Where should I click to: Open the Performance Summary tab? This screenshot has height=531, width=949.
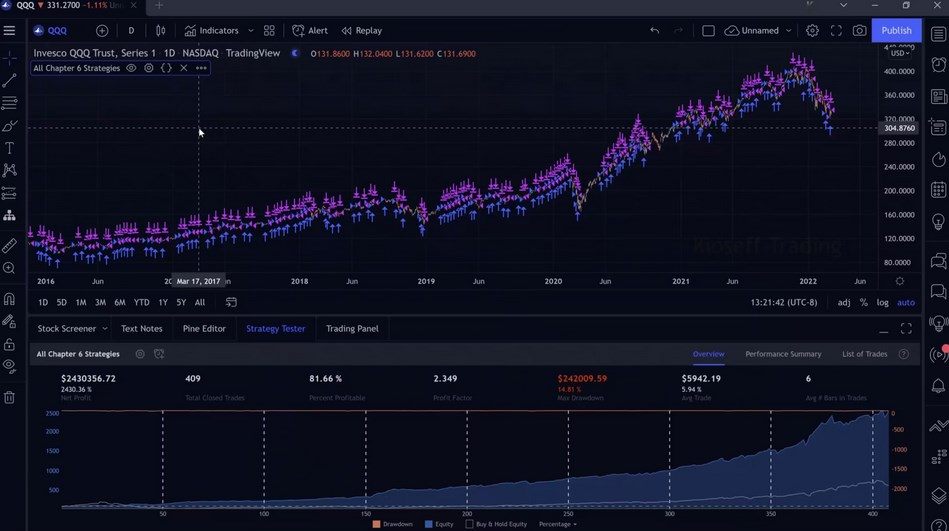(783, 354)
